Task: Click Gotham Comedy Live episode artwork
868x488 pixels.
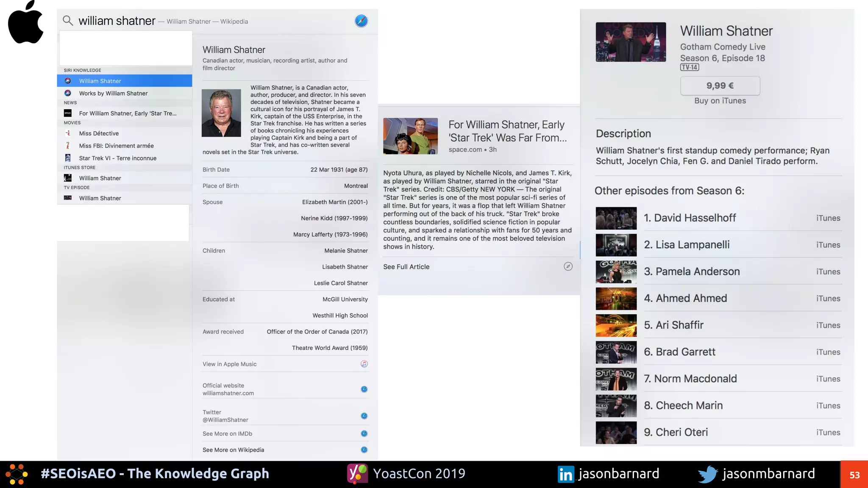Action: pyautogui.click(x=631, y=42)
